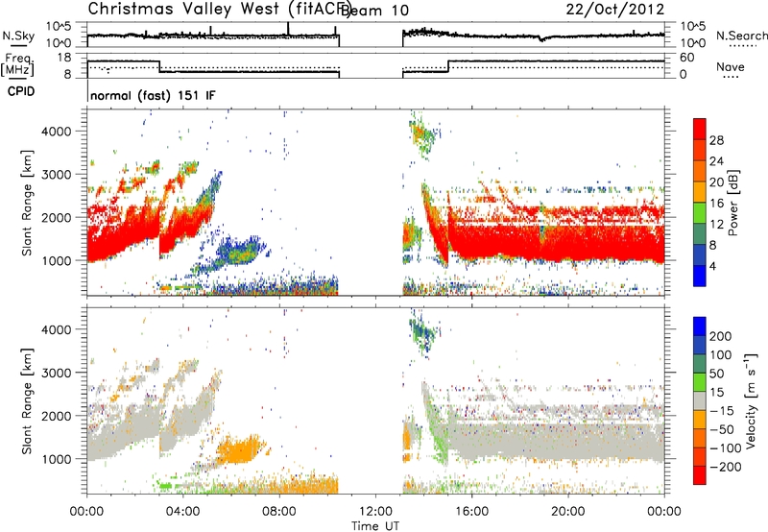Click 'Slant Range [km]' label of Velocity panel
768x532 pixels.
click(x=27, y=400)
